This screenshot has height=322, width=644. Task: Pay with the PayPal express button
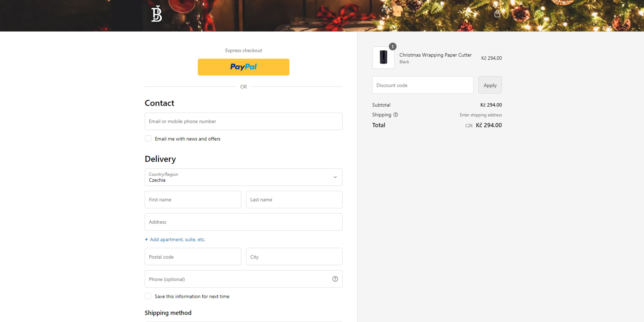243,67
